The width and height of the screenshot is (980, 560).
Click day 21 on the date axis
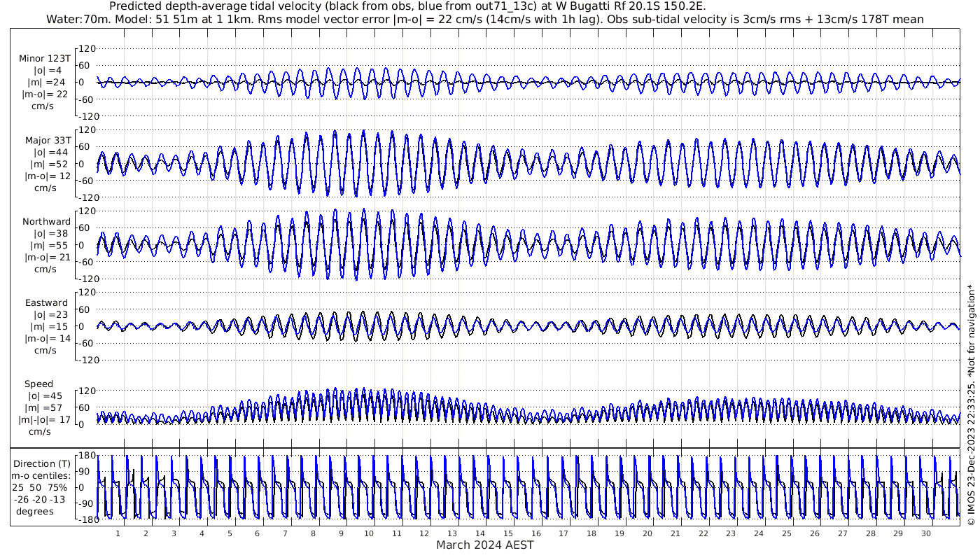[x=675, y=533]
